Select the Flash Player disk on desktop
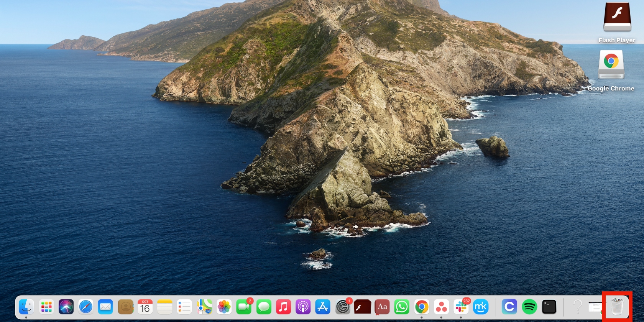 tap(617, 17)
